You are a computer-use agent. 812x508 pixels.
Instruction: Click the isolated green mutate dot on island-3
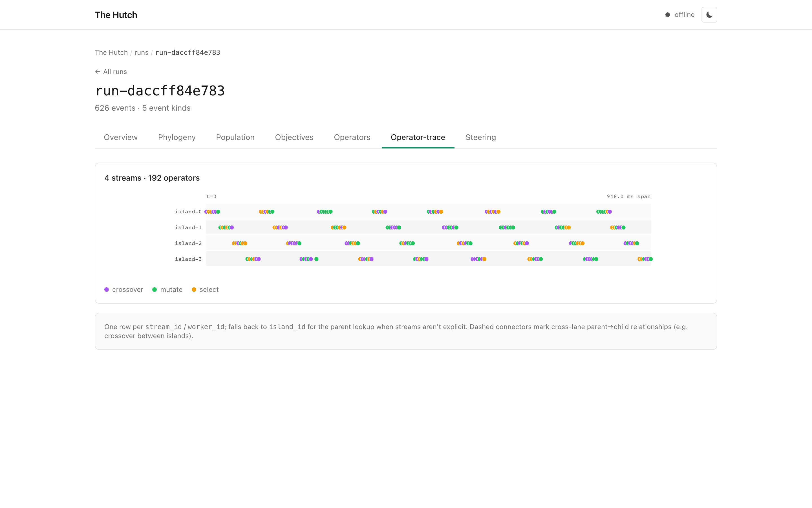[x=316, y=259]
